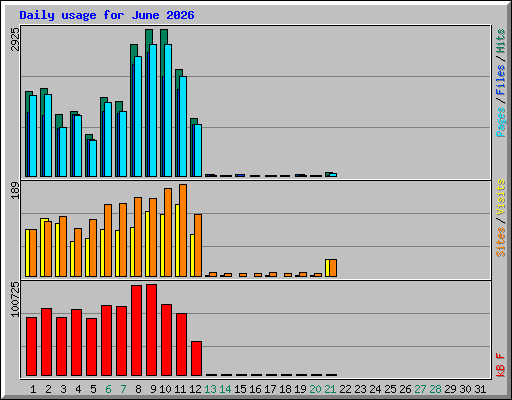
Task: Click green weekend day 28 label
Action: click(435, 389)
